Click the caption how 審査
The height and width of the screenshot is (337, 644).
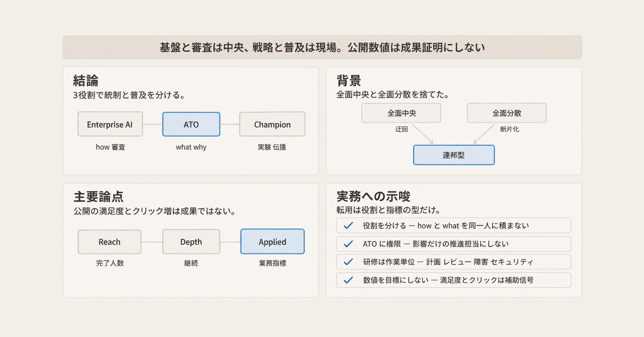[110, 147]
